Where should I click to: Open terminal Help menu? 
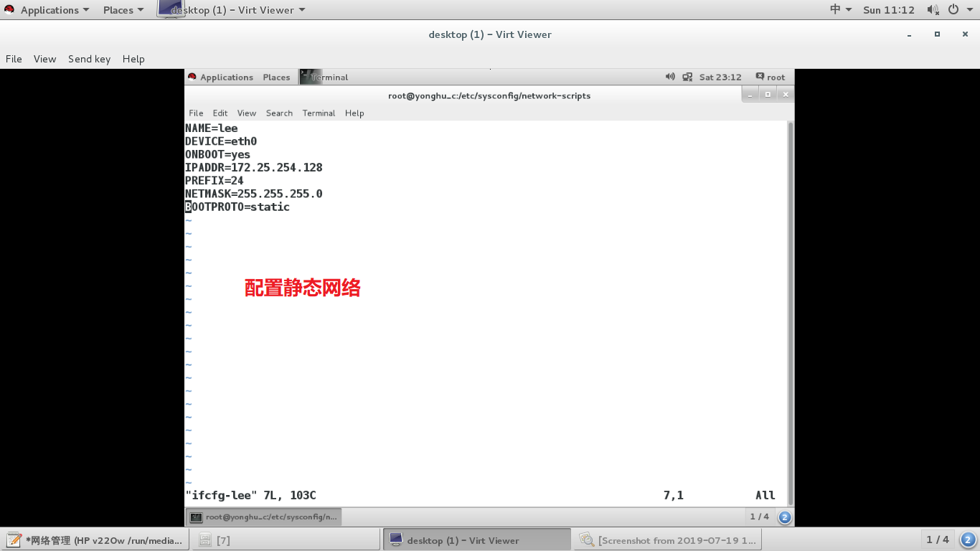coord(354,113)
